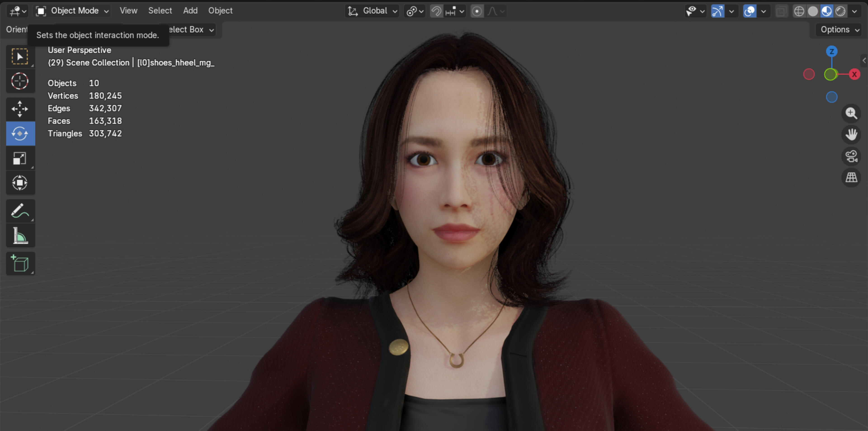The image size is (868, 431).
Task: Toggle show overlays button
Action: [749, 12]
